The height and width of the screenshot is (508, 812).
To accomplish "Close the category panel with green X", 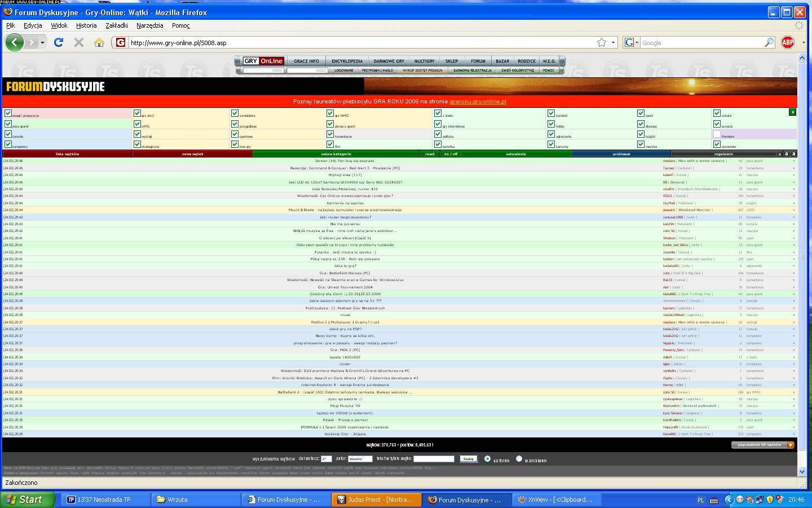I will [792, 112].
